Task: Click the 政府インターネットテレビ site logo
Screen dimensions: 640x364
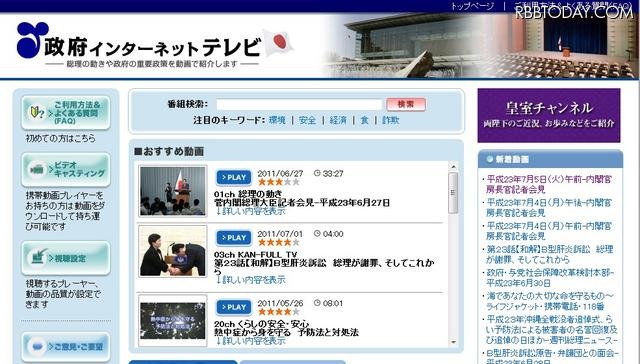Action: click(x=139, y=44)
